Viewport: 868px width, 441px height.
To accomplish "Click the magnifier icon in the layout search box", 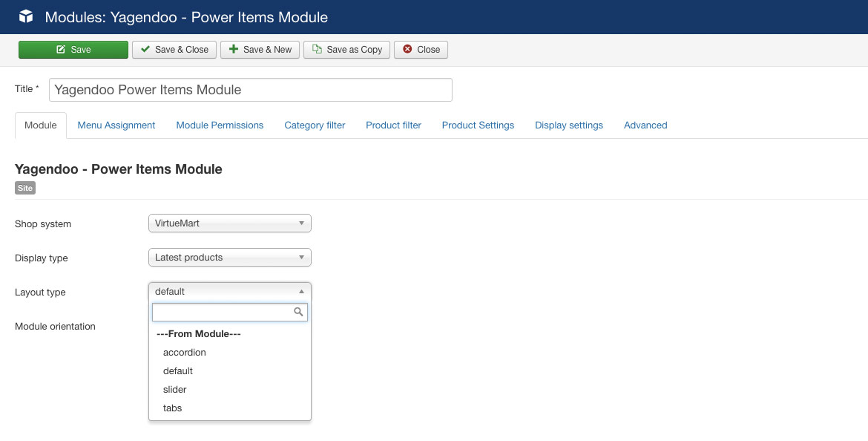I will tap(298, 312).
